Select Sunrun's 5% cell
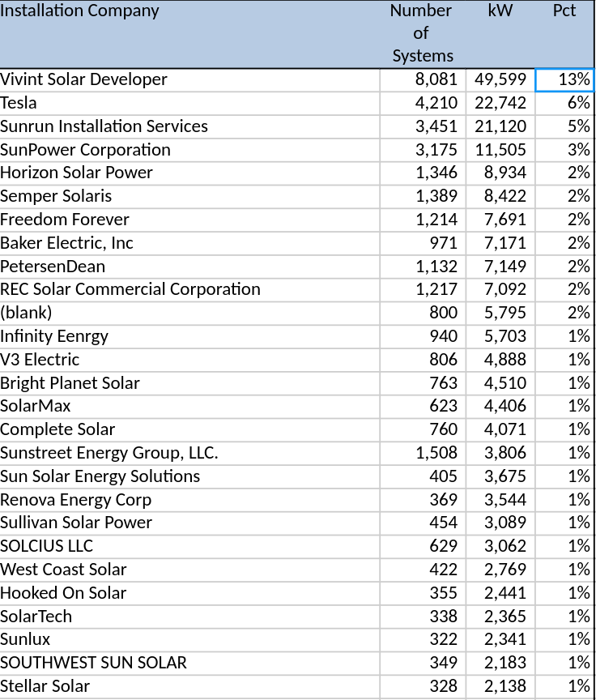Image resolution: width=596 pixels, height=700 pixels. [564, 126]
